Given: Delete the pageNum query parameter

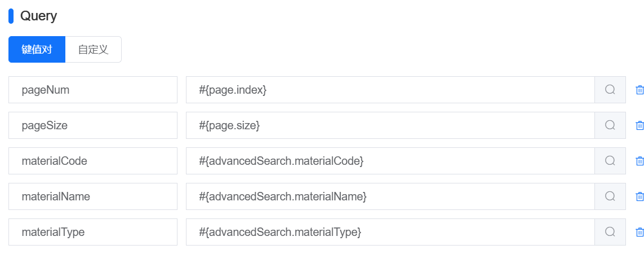Looking at the screenshot, I should [x=639, y=90].
